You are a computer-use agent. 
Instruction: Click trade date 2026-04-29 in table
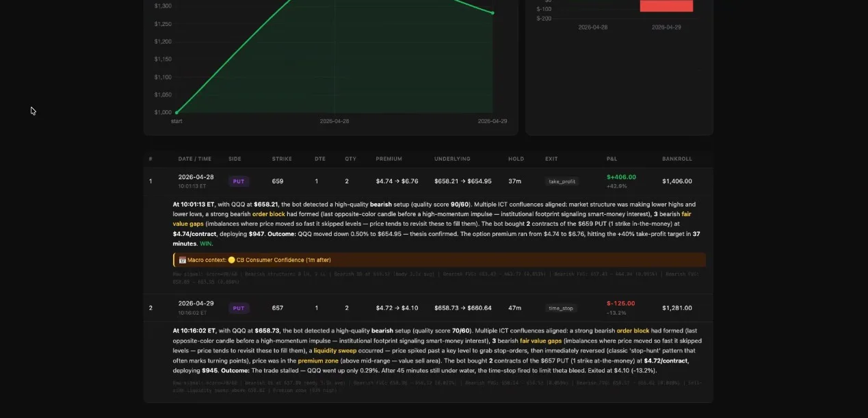(x=196, y=303)
